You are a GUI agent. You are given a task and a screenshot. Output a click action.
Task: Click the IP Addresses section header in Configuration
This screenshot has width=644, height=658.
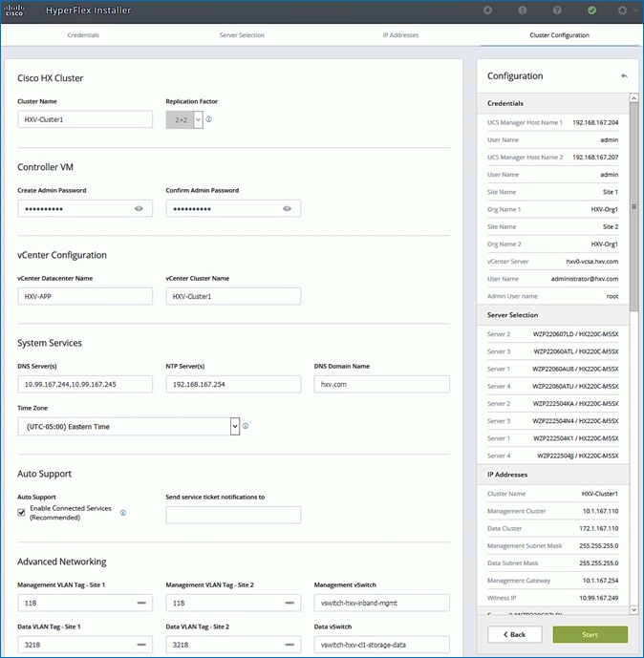point(553,475)
